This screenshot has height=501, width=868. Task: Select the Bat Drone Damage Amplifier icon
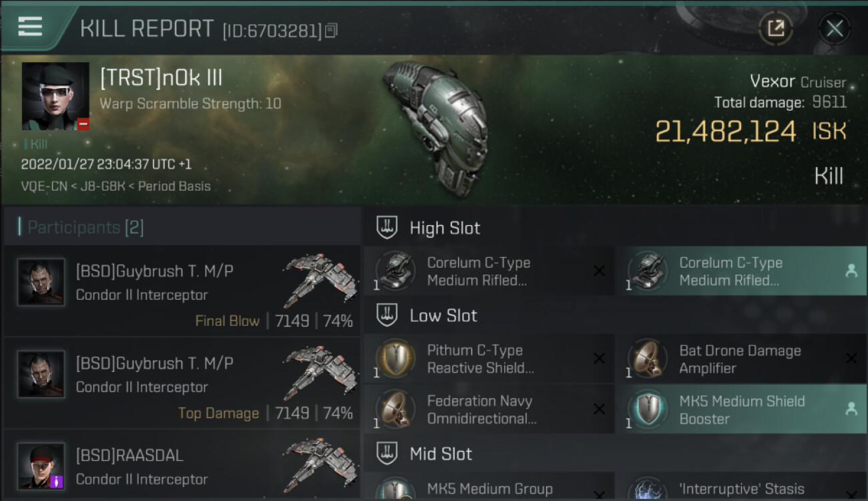tap(647, 358)
